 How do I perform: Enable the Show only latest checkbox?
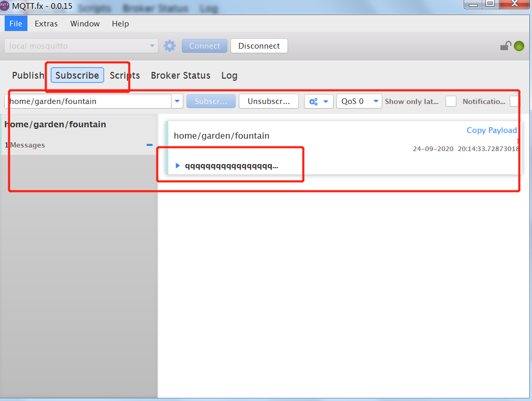click(450, 101)
